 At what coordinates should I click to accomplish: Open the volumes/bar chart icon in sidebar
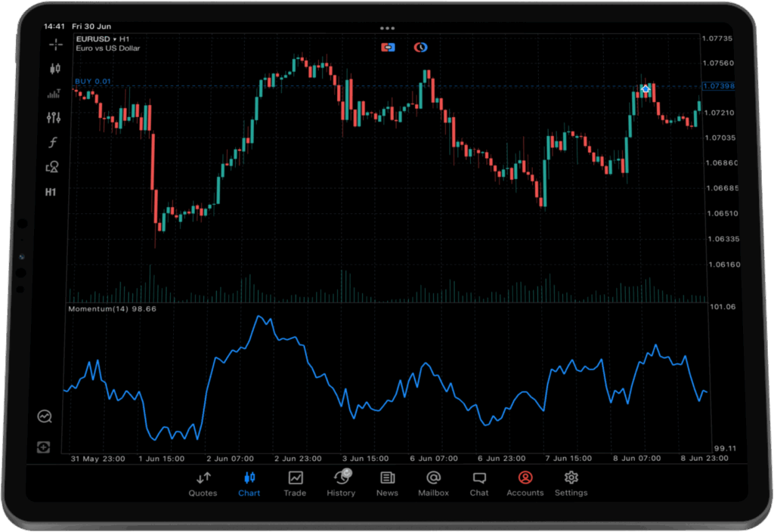coord(54,93)
